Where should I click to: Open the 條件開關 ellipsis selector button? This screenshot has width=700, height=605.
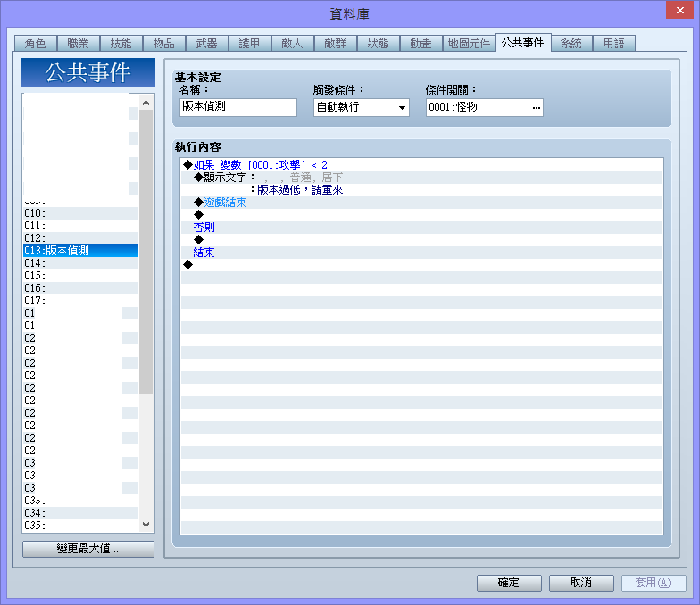[x=536, y=107]
